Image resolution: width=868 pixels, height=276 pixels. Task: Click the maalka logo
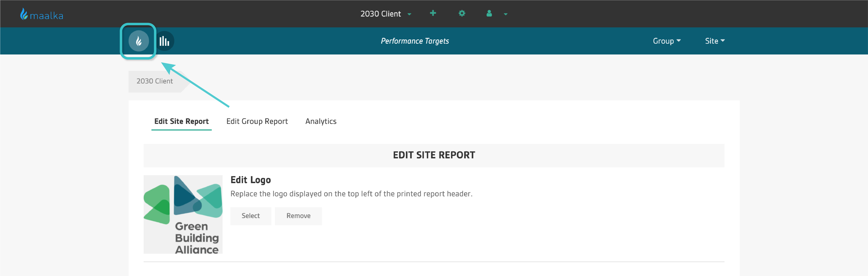coord(42,14)
